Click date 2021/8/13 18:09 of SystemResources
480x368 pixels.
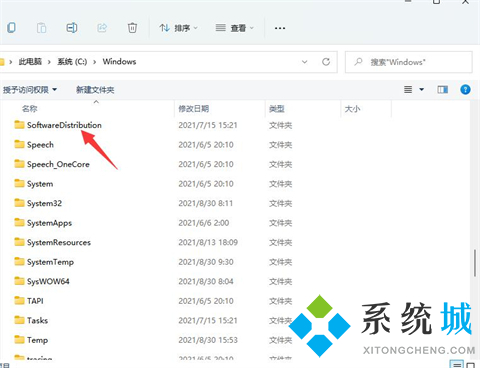[x=208, y=242]
